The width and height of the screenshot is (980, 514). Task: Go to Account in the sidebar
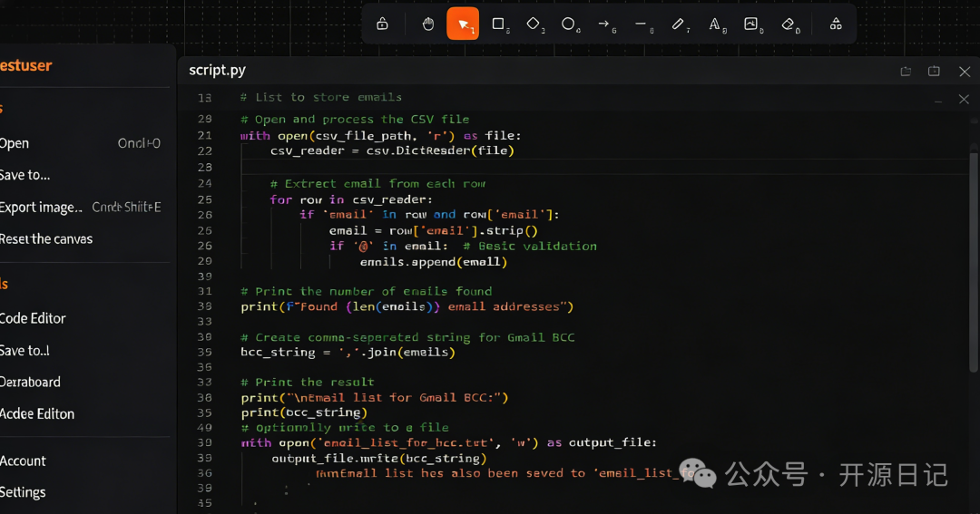(x=24, y=461)
